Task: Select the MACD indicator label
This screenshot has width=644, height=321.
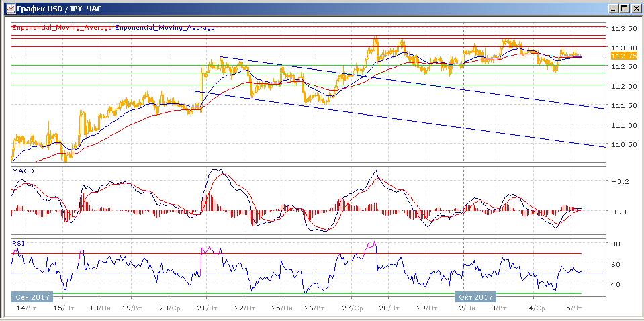Action: tap(23, 171)
